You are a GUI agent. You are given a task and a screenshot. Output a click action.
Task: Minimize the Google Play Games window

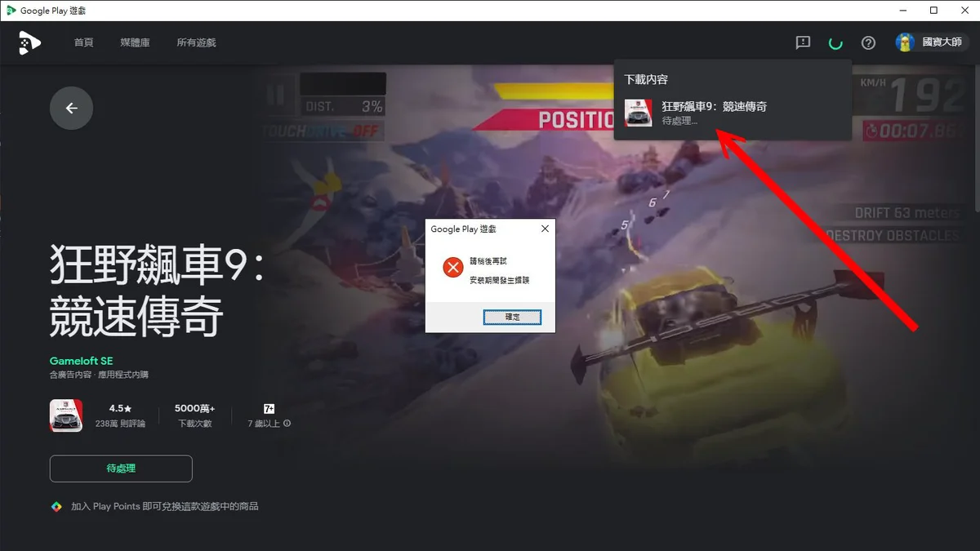tap(904, 11)
